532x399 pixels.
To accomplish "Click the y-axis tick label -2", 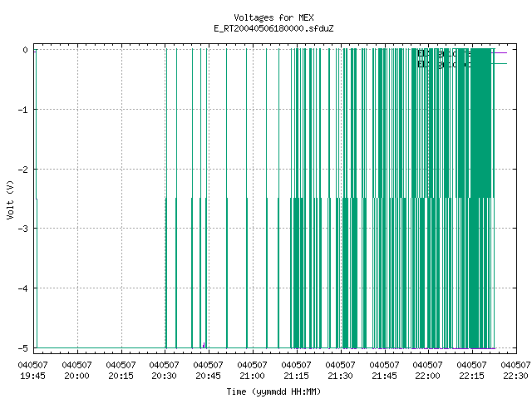I will (22, 170).
